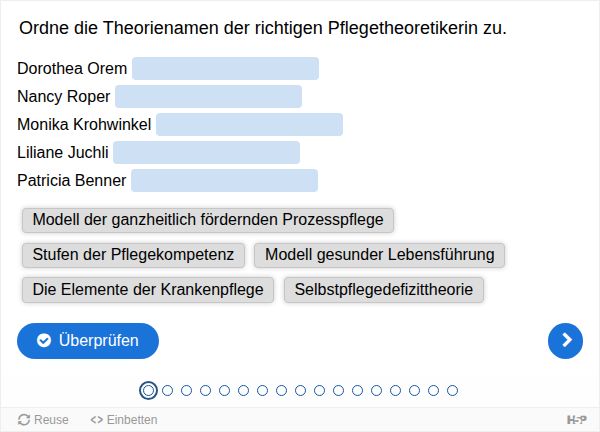Image resolution: width=600 pixels, height=432 pixels.
Task: Click the empty field after Liliane Juchli
Action: 207,152
